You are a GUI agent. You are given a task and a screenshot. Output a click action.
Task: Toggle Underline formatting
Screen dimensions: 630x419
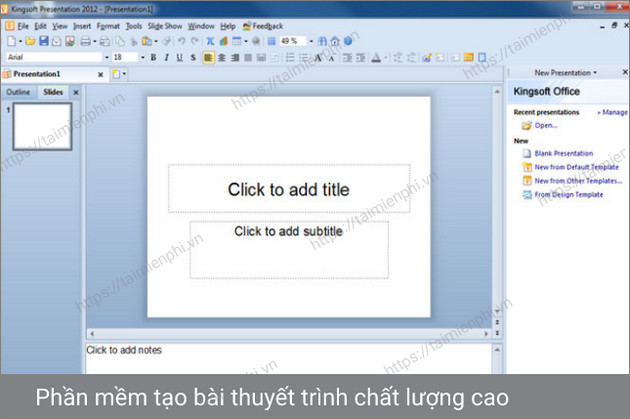180,57
